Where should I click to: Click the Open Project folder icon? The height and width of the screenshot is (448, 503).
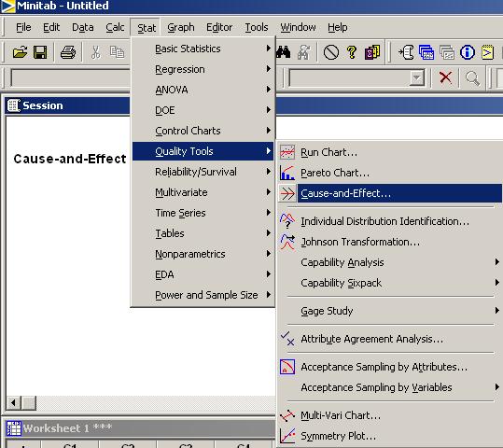tap(20, 52)
